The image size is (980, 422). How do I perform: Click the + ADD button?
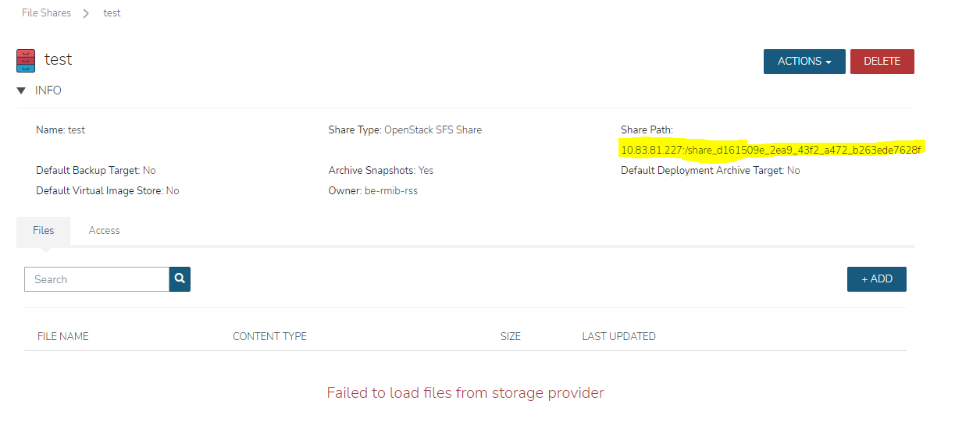point(876,279)
